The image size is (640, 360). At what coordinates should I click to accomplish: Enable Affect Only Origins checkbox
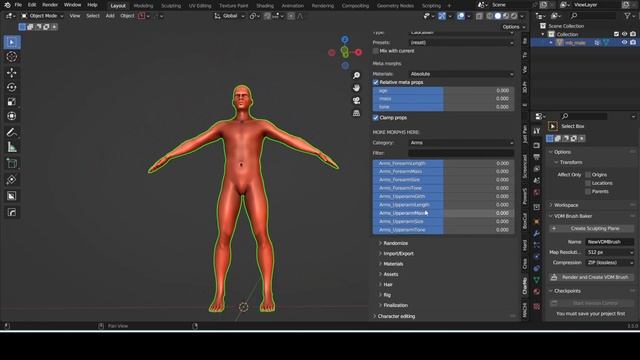[x=588, y=175]
